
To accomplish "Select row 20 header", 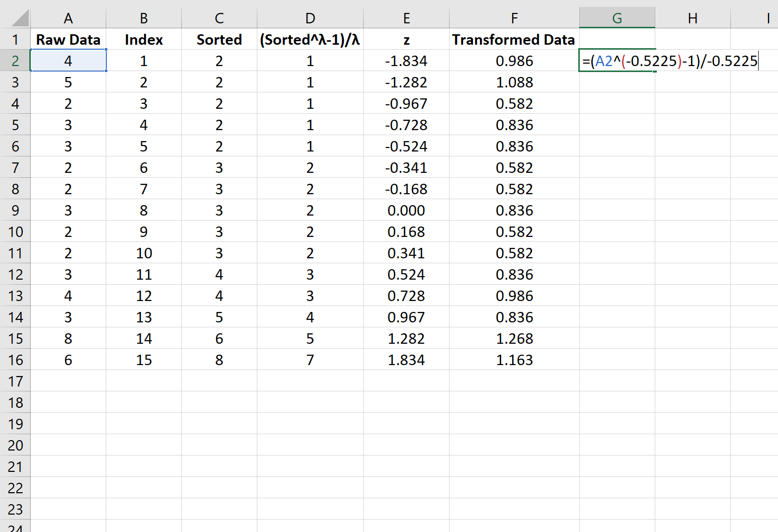I will (x=15, y=445).
